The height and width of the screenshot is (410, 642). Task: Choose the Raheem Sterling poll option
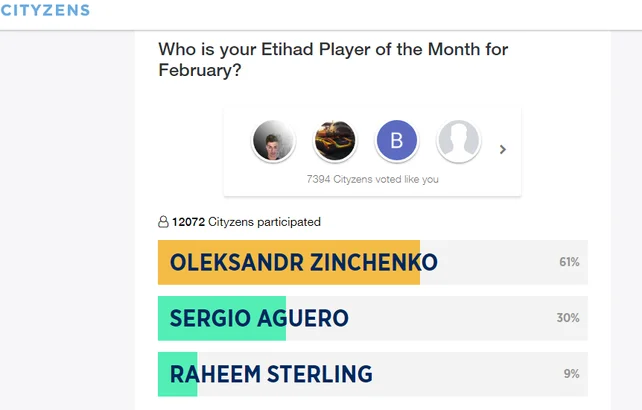pos(271,375)
